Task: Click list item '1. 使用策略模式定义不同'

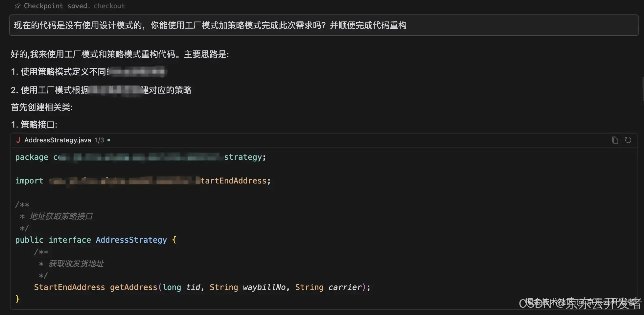Action: [x=89, y=72]
